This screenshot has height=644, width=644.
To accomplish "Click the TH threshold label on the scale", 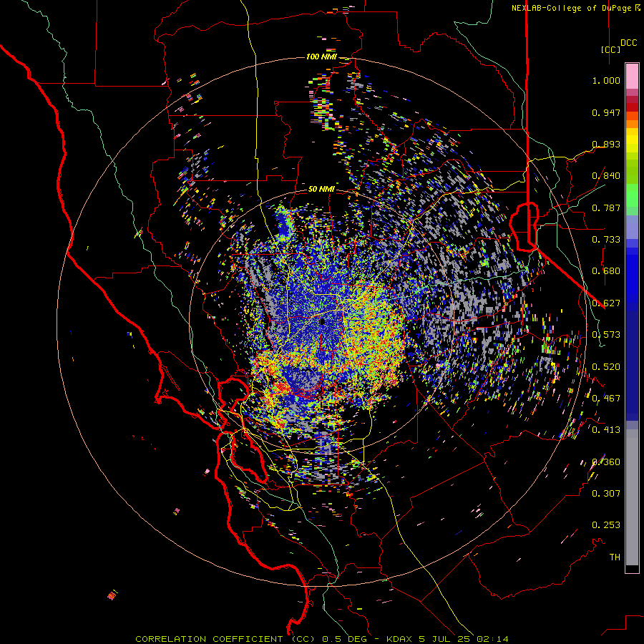I will pos(615,557).
